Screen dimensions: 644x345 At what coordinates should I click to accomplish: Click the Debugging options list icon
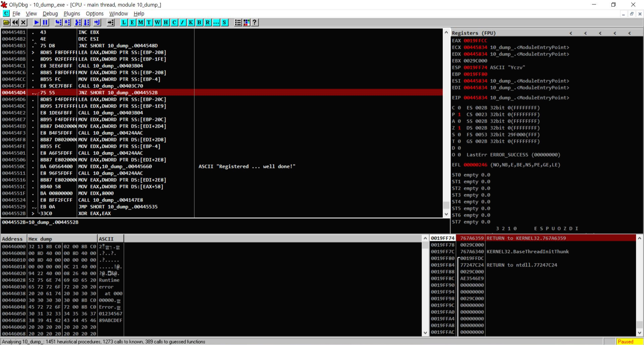(238, 22)
